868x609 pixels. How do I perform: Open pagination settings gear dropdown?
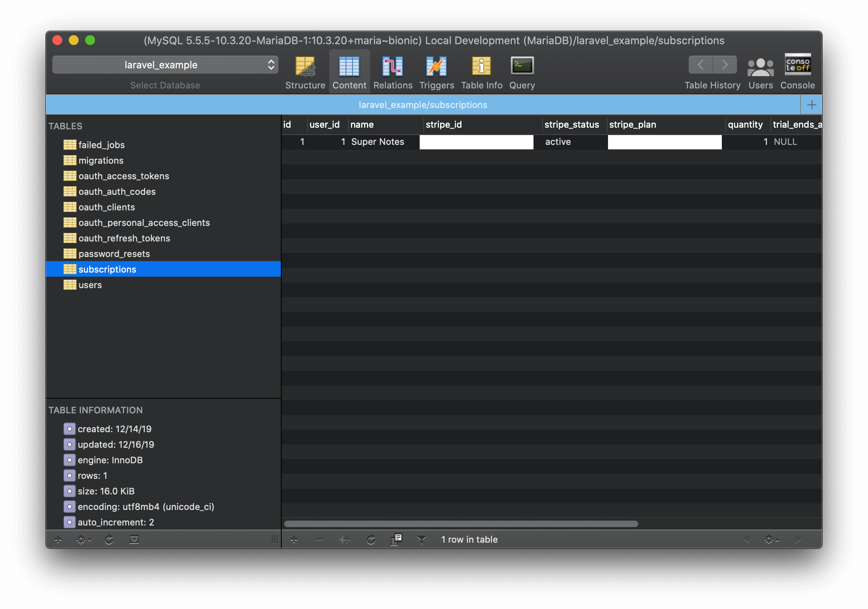772,540
